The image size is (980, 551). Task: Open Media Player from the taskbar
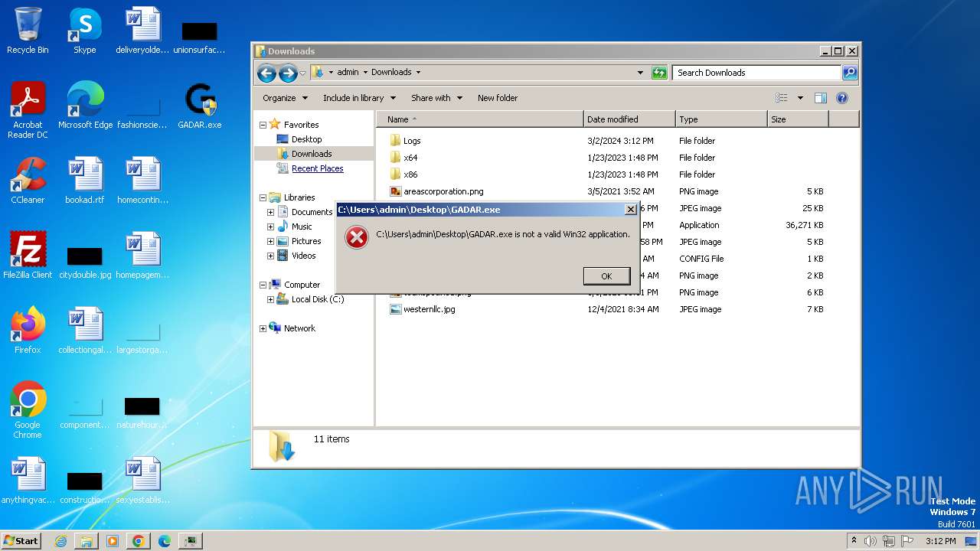[x=113, y=541]
